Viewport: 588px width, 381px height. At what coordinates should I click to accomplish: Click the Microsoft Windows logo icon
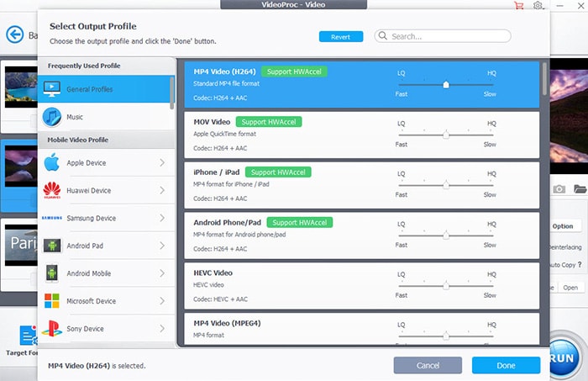52,300
